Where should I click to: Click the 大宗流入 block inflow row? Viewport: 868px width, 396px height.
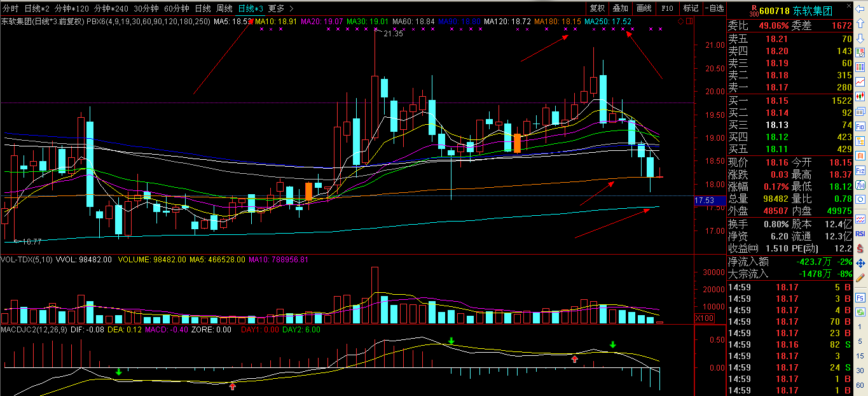pyautogui.click(x=790, y=274)
